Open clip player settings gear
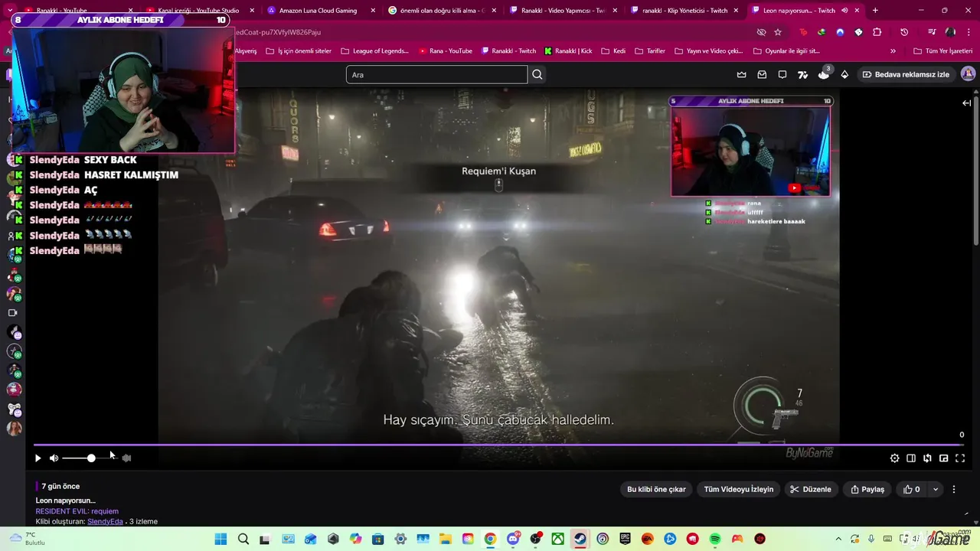980x551 pixels. 894,458
